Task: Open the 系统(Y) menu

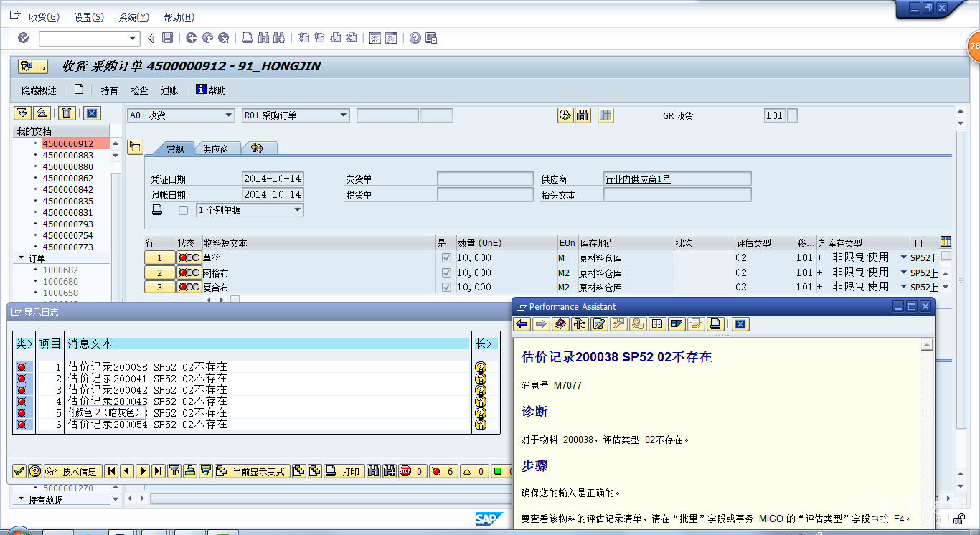Action: tap(134, 17)
